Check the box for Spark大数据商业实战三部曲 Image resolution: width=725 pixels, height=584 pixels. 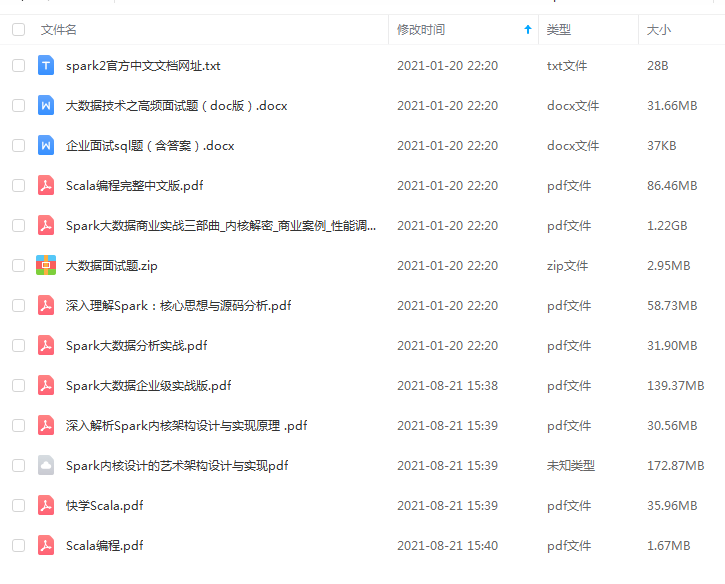[x=18, y=225]
